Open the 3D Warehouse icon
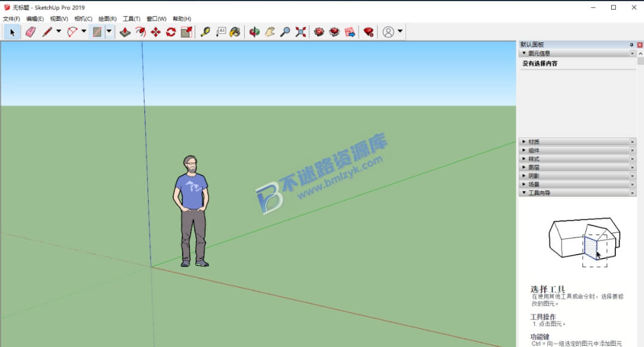This screenshot has height=347, width=644. (x=319, y=32)
